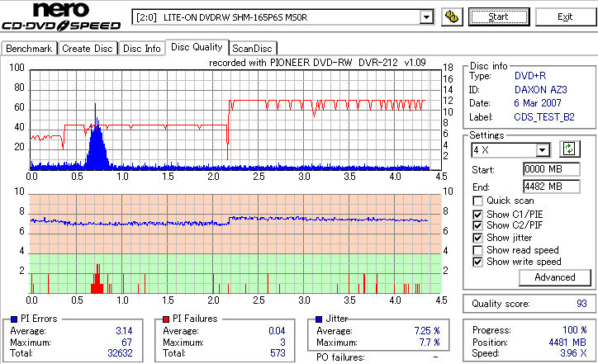598x364 pixels.
Task: Click the blue Jitter legend square
Action: (x=319, y=319)
